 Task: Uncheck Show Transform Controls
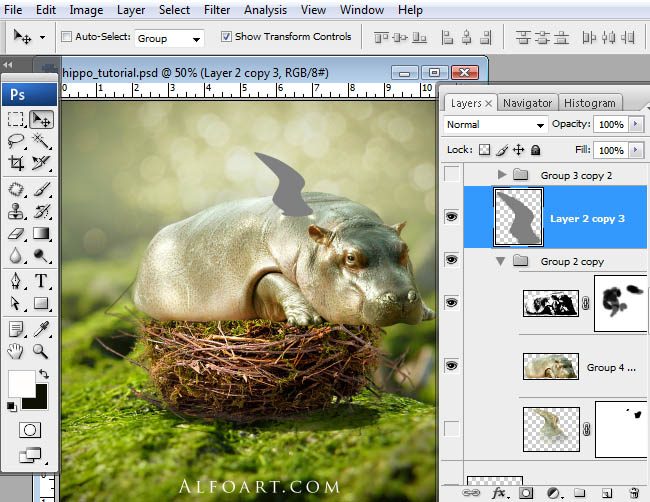(225, 37)
